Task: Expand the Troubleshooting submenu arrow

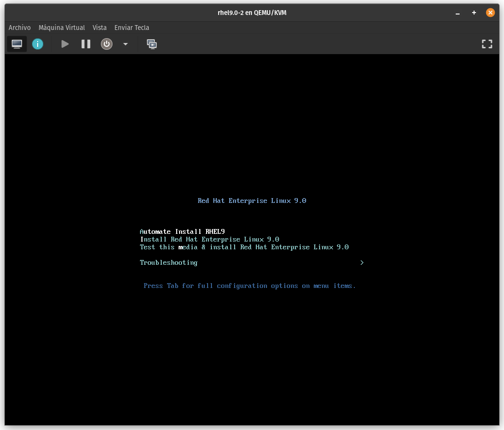Action: [x=362, y=263]
